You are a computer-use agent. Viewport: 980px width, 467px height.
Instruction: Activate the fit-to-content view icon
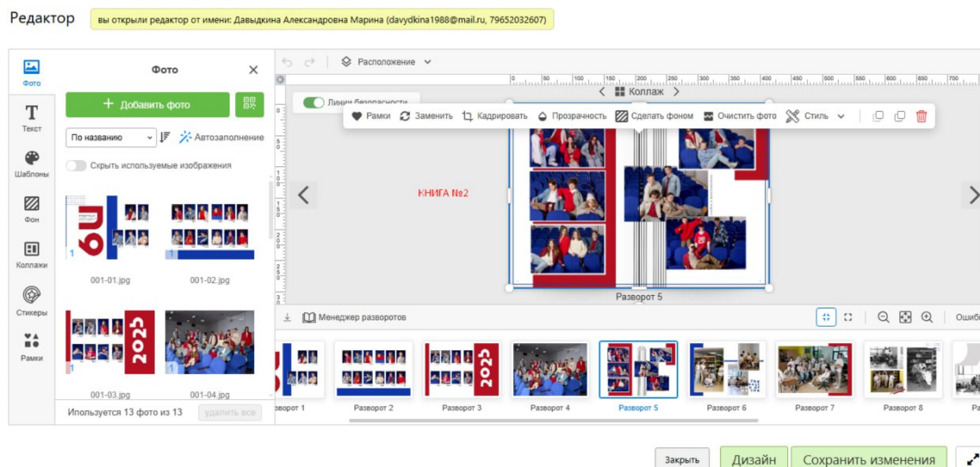point(826,317)
